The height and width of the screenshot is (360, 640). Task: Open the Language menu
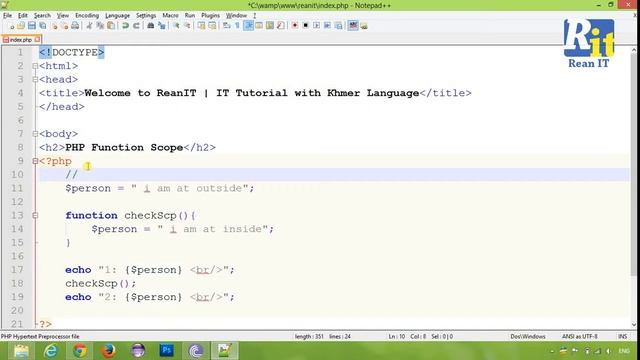pyautogui.click(x=117, y=16)
